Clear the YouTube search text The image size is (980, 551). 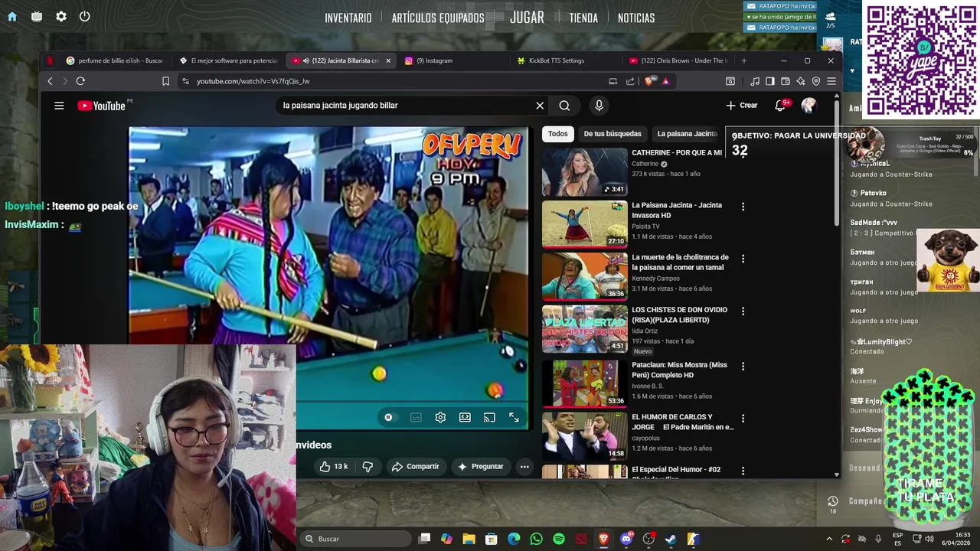pyautogui.click(x=540, y=106)
